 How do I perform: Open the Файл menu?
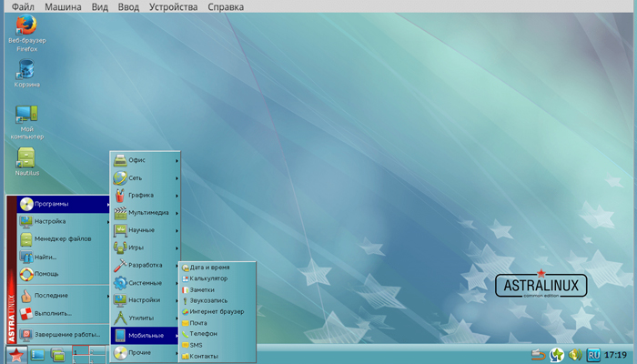23,7
